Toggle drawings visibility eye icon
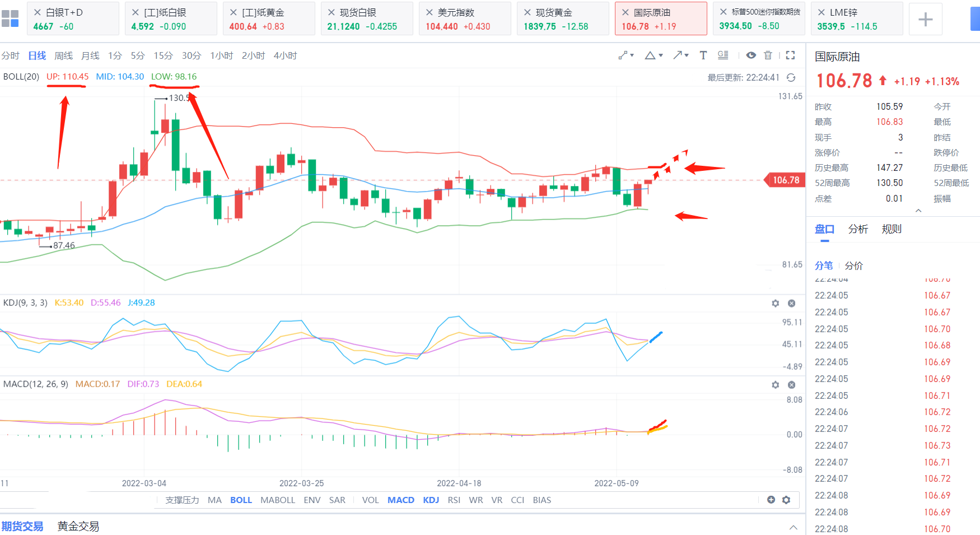This screenshot has height=535, width=980. [x=751, y=55]
